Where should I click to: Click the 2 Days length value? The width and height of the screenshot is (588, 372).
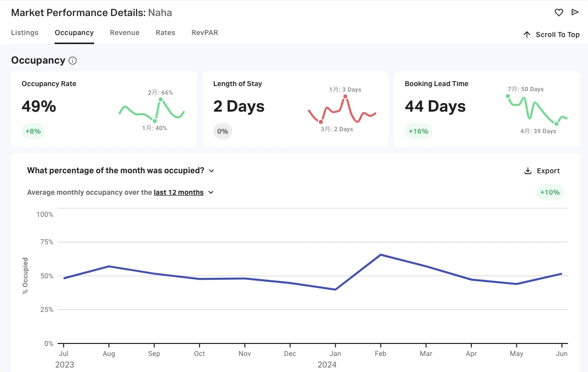tap(239, 107)
